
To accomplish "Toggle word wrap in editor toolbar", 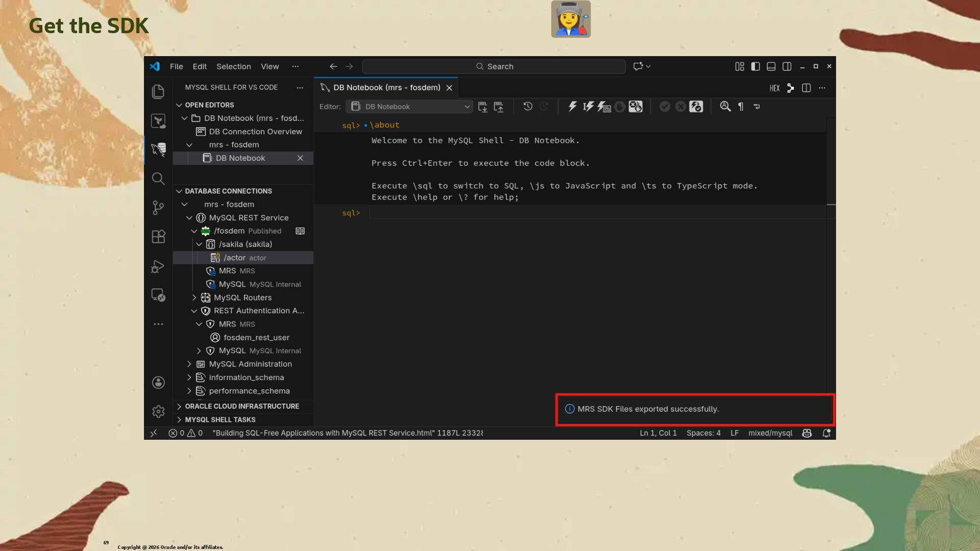I will tap(756, 107).
